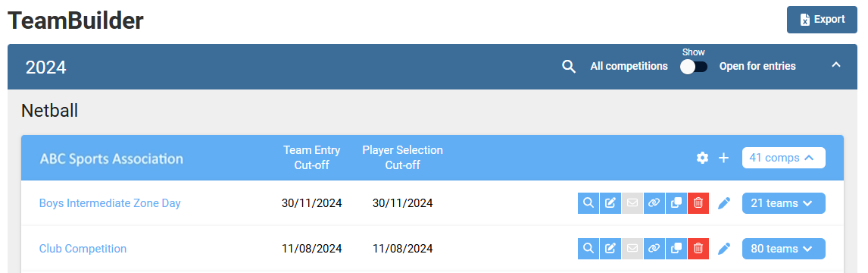868x273 pixels.
Task: Edit Boys Intermediate Zone Day using square edit icon
Action: coord(610,203)
